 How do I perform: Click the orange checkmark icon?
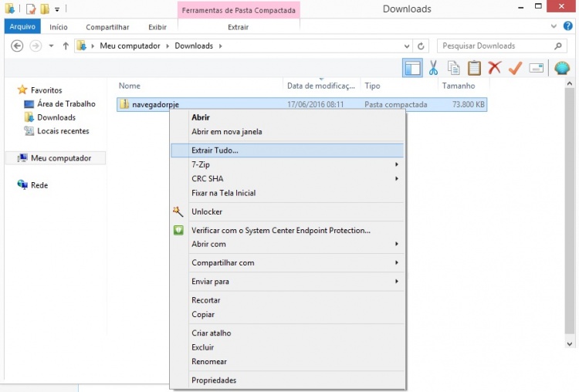[515, 68]
